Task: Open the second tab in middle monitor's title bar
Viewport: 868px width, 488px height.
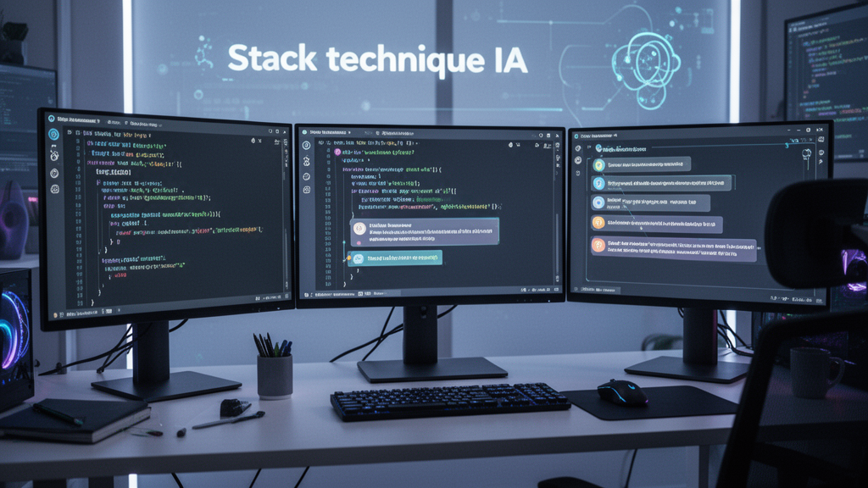Action: pyautogui.click(x=395, y=133)
